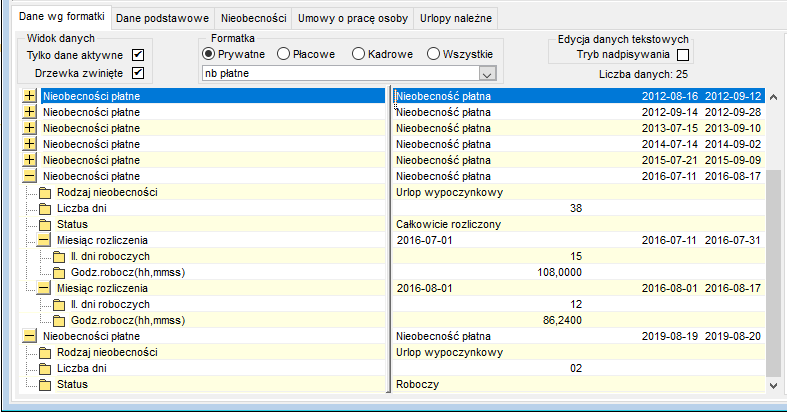
Task: Click the 2016-07-01 month value
Action: coord(425,240)
